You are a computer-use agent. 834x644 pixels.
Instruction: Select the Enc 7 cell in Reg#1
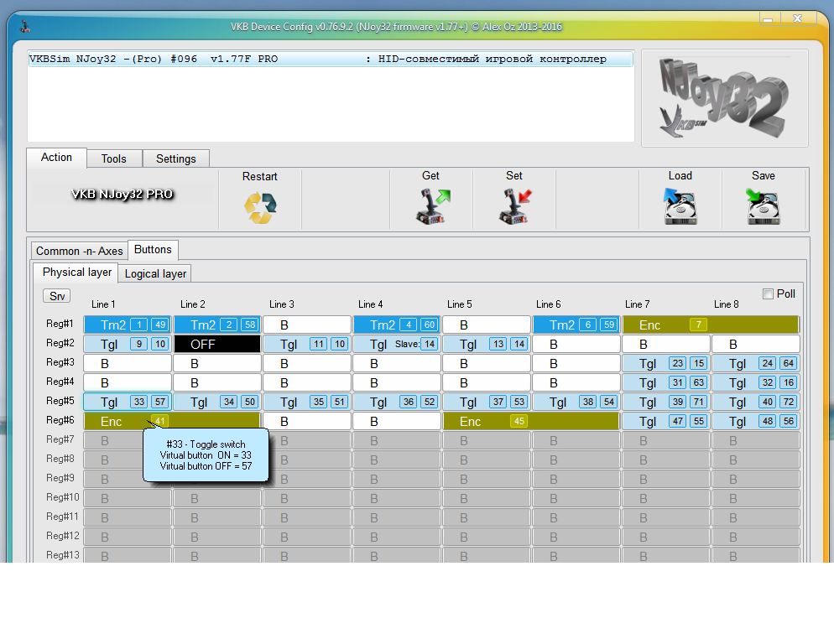click(712, 325)
